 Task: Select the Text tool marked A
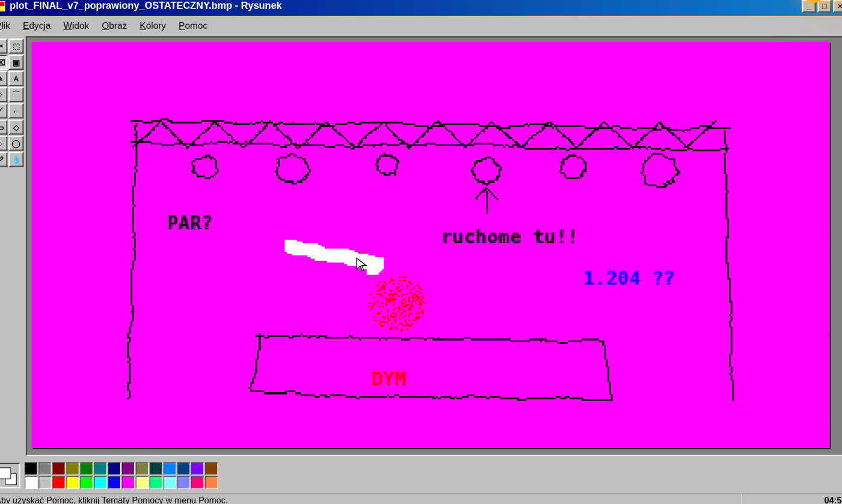[16, 79]
